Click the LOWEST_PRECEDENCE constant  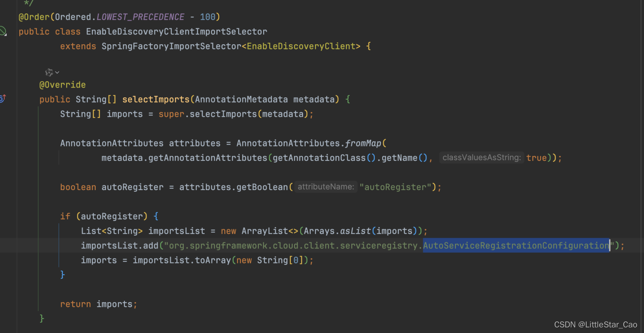coord(140,17)
